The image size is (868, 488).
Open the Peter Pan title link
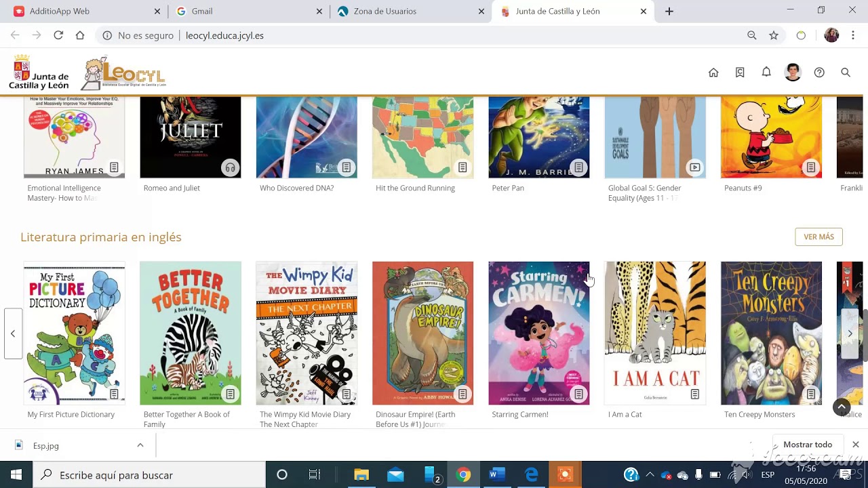(508, 188)
